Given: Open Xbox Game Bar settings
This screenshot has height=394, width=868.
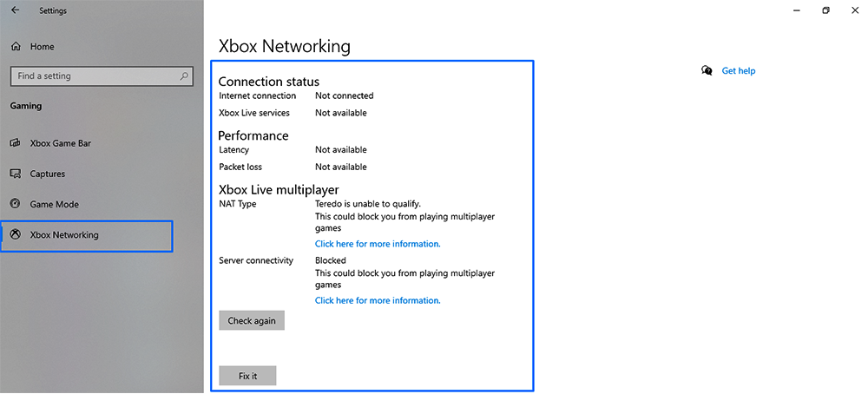Looking at the screenshot, I should click(61, 143).
